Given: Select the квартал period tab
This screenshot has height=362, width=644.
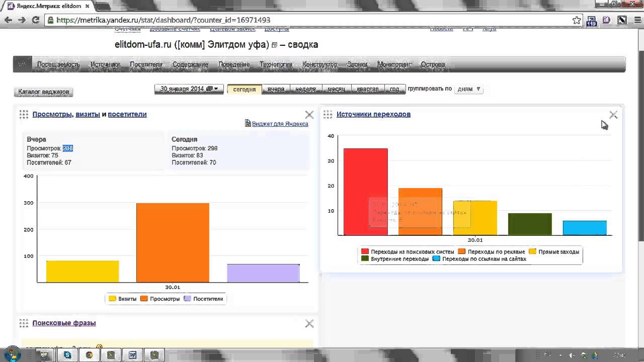Looking at the screenshot, I should click(x=368, y=89).
